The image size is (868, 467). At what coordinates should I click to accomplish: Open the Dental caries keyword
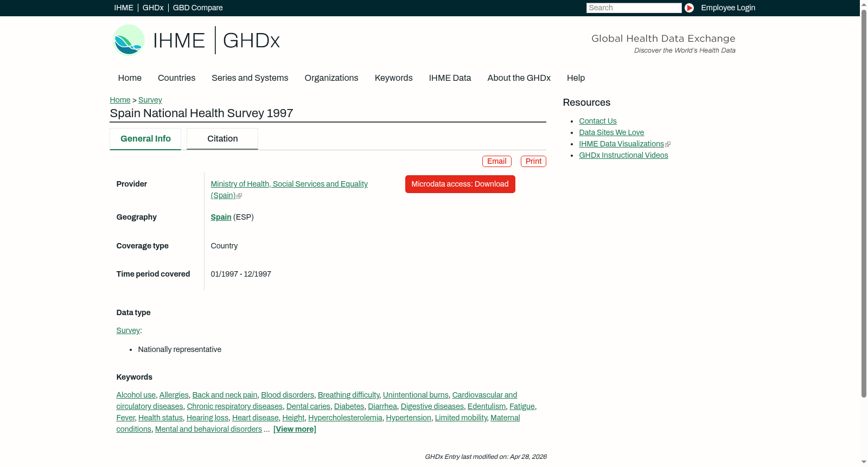tap(308, 407)
